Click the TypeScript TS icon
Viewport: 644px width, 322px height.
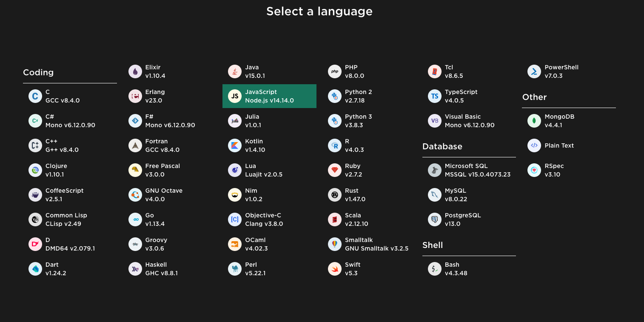coord(435,96)
